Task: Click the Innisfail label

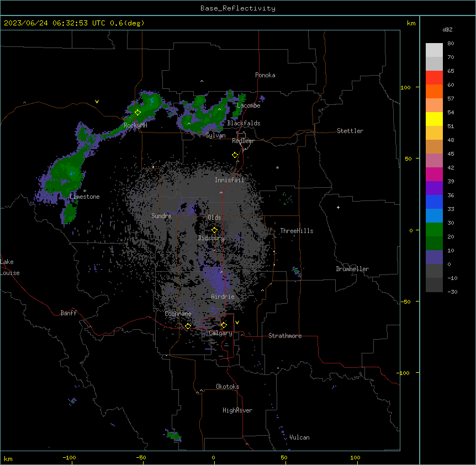Action: (x=229, y=180)
